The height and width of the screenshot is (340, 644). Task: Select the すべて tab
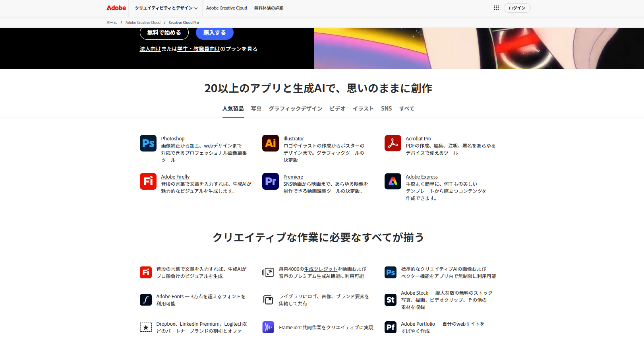point(407,109)
